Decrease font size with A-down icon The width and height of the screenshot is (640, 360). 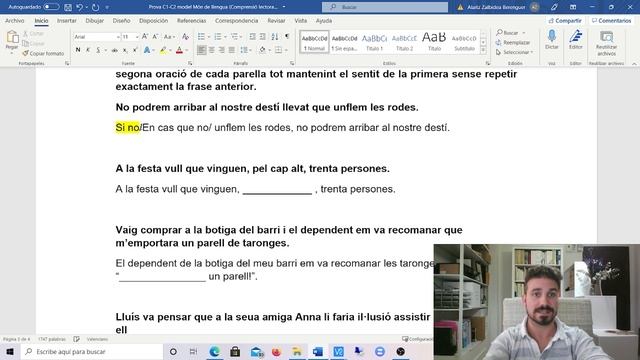(155, 37)
